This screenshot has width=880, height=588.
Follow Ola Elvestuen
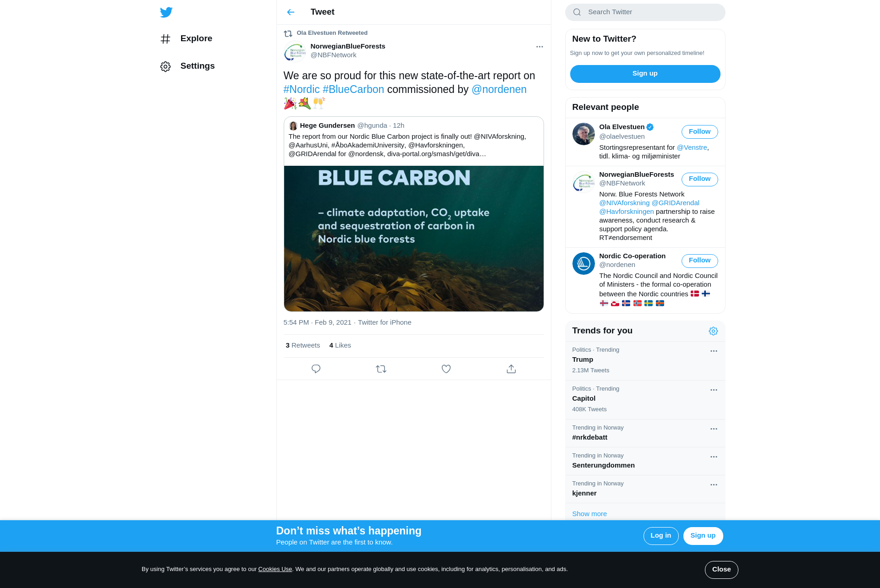tap(699, 132)
